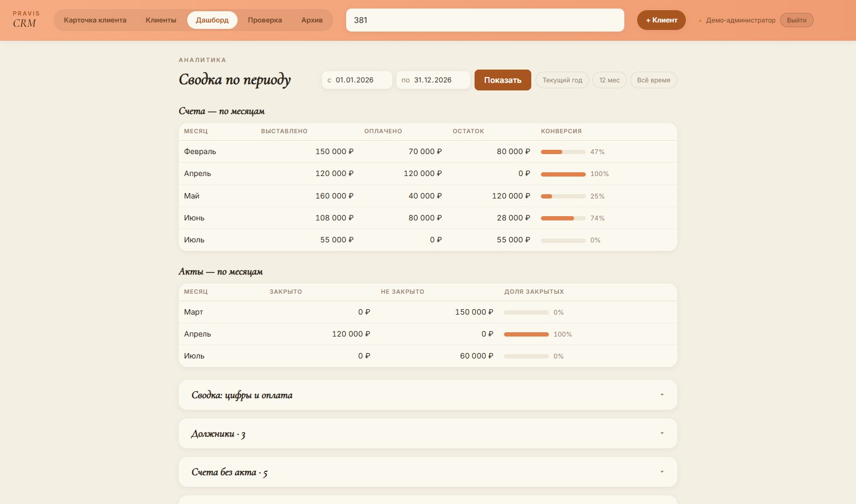This screenshot has height=504, width=856.
Task: Go to the 'Проверка' tab
Action: pos(265,20)
